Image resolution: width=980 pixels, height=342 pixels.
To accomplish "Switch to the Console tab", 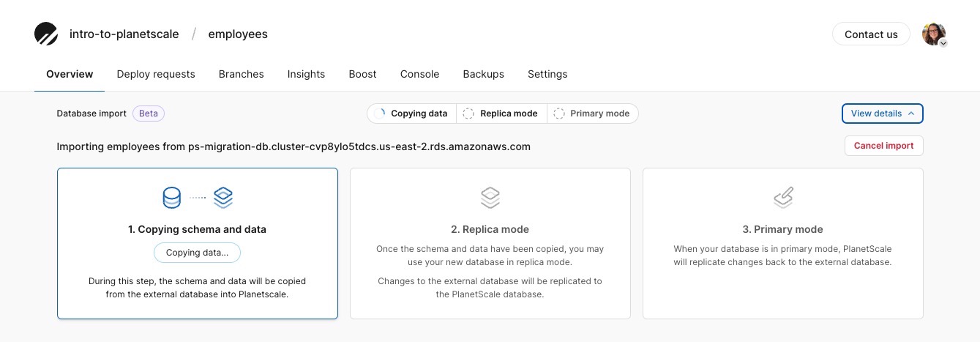I will [420, 74].
